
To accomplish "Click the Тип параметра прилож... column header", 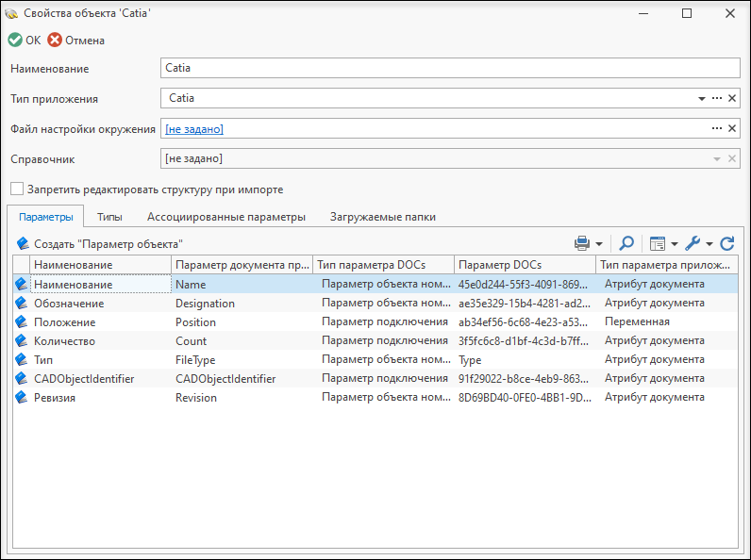I will [666, 265].
